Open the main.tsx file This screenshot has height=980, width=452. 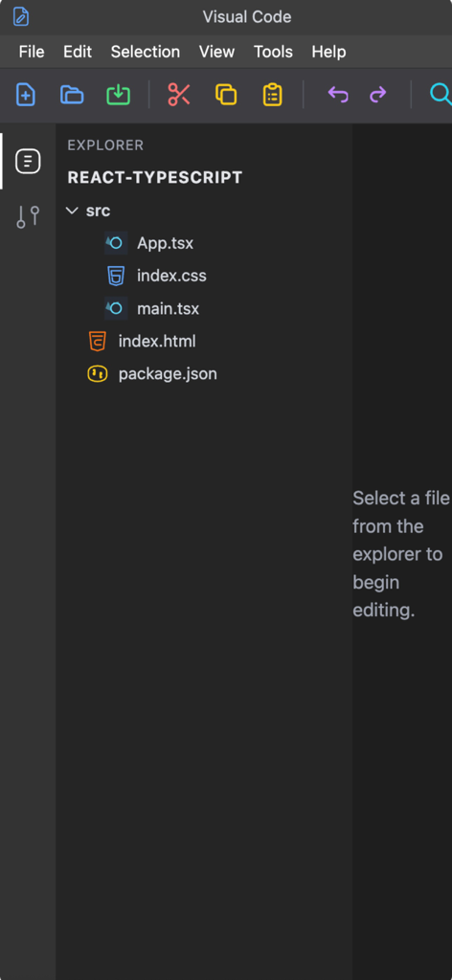click(169, 308)
